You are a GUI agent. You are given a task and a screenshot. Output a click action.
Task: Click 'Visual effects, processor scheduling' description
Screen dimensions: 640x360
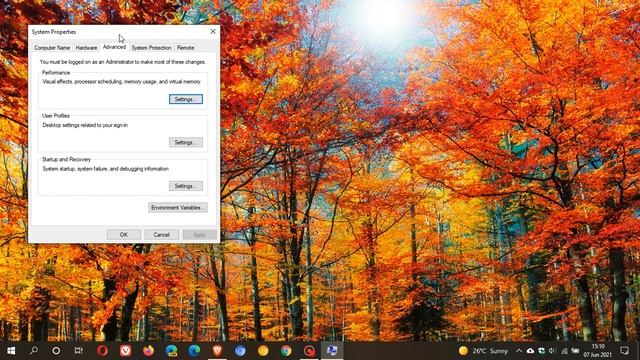point(122,82)
